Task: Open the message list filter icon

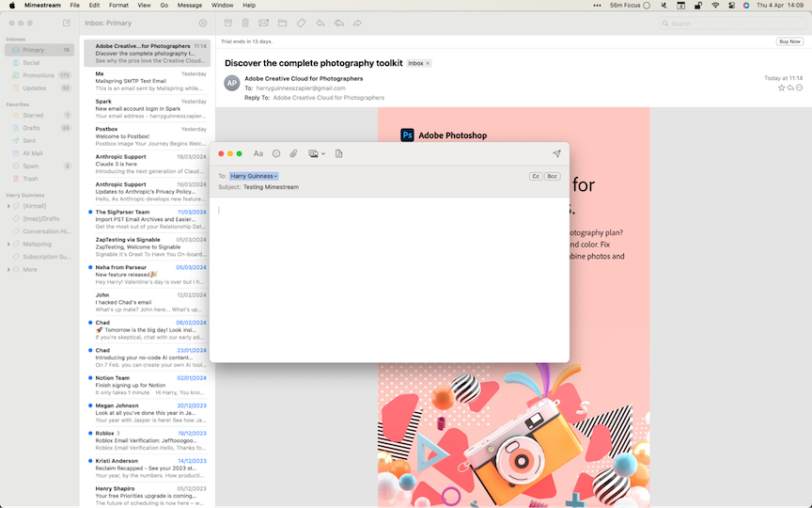Action: [203, 23]
